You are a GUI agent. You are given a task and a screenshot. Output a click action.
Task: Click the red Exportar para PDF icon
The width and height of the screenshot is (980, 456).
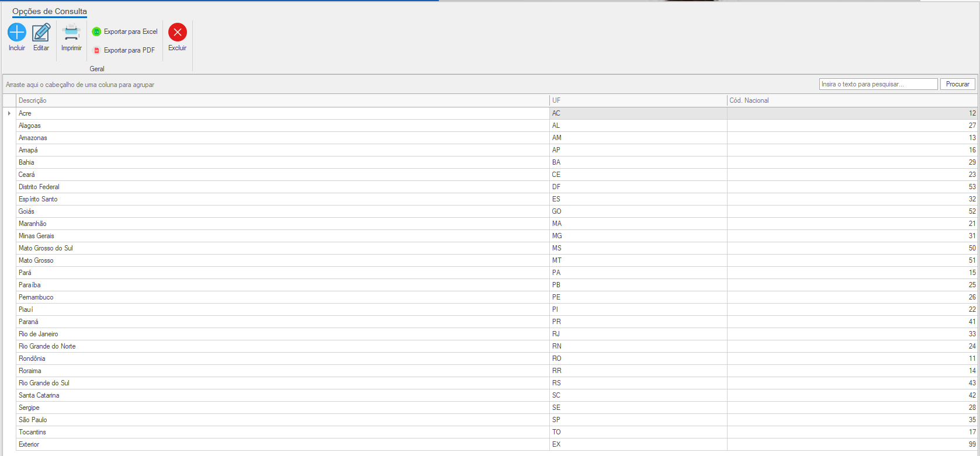(96, 51)
